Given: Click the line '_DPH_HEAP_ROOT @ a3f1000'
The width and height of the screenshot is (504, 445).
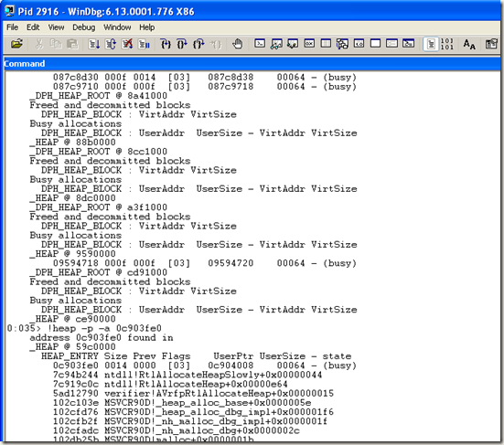Looking at the screenshot, I should [99, 207].
